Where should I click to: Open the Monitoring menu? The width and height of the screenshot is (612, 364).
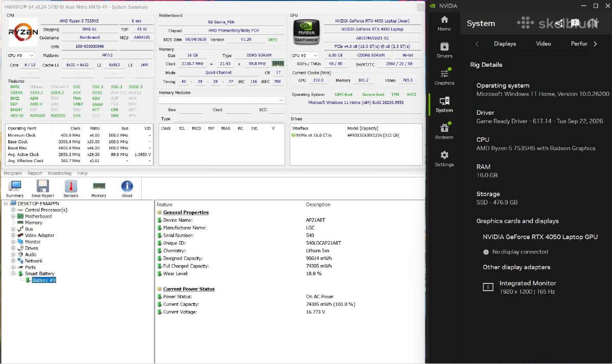tap(60, 173)
